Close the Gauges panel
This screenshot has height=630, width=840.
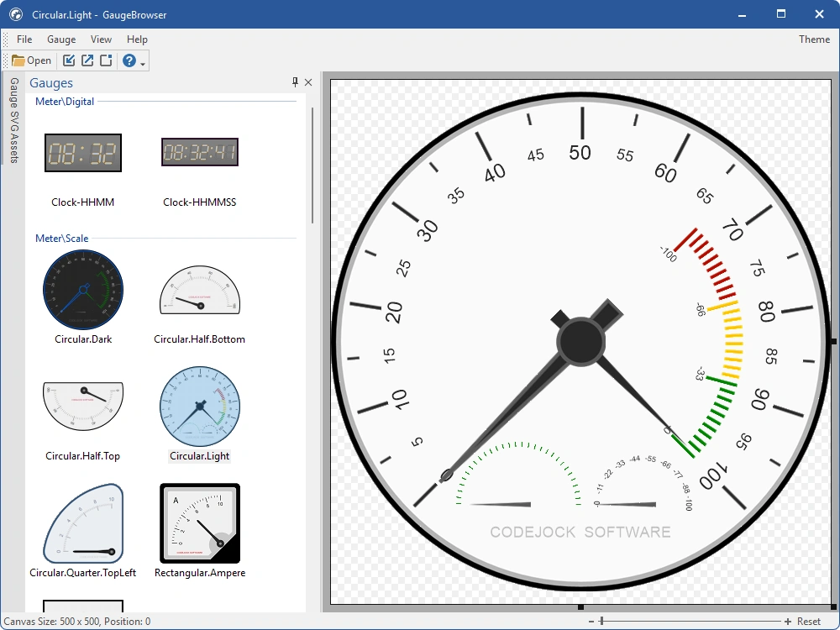click(x=308, y=82)
